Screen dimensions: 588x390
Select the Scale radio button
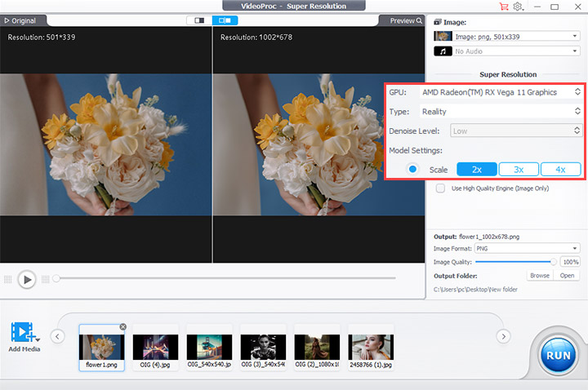413,170
